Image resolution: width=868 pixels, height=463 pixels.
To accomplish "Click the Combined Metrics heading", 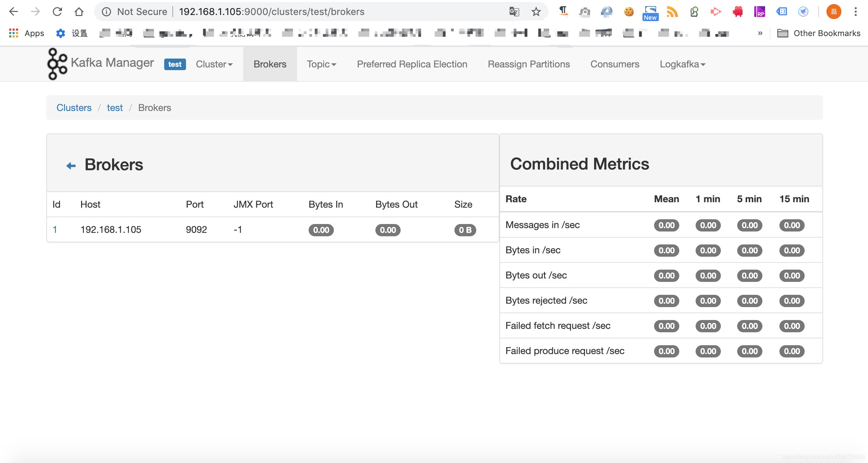I will coord(579,164).
